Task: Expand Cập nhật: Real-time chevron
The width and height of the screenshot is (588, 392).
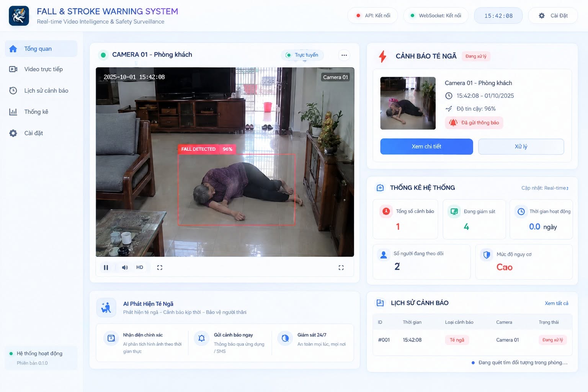Action: (x=567, y=188)
